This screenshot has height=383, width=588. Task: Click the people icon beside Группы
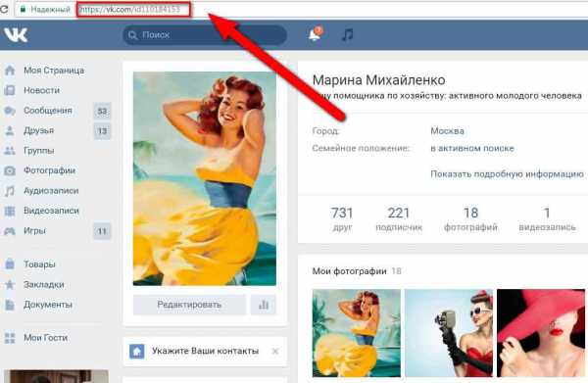(10, 151)
